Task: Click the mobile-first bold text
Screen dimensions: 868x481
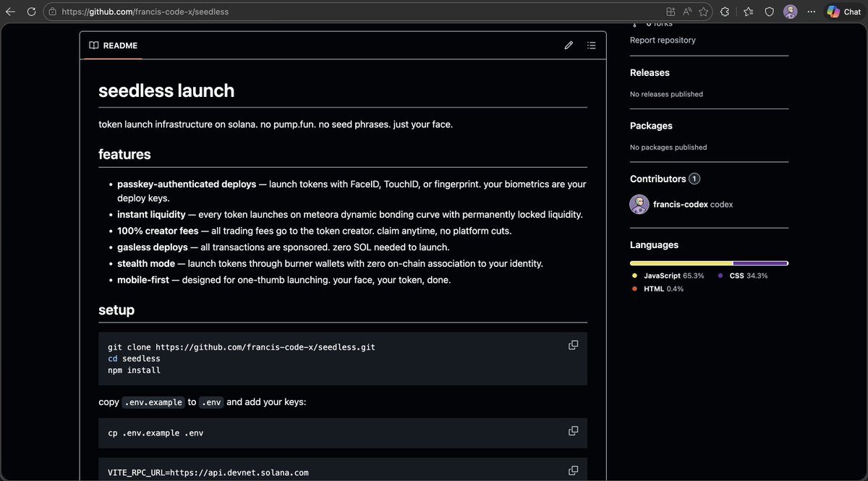Action: pyautogui.click(x=143, y=279)
